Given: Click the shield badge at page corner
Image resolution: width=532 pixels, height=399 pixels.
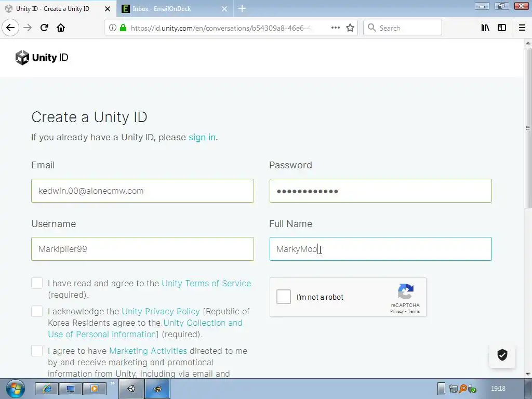Looking at the screenshot, I should click(x=502, y=355).
